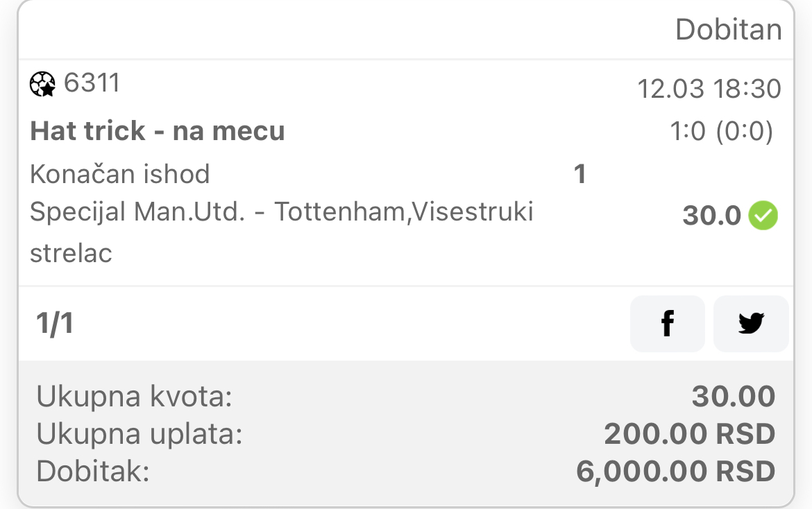Click the Konačan ishod label
The width and height of the screenshot is (812, 509).
click(x=119, y=174)
